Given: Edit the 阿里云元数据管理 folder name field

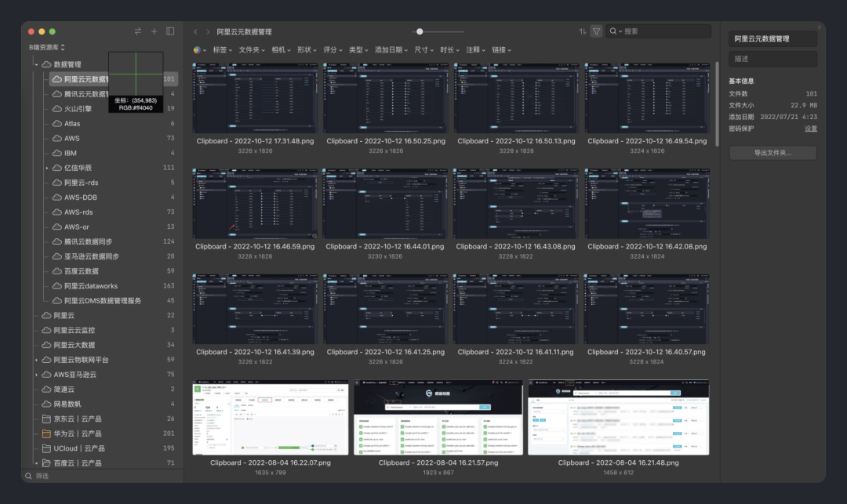Looking at the screenshot, I should tap(772, 39).
